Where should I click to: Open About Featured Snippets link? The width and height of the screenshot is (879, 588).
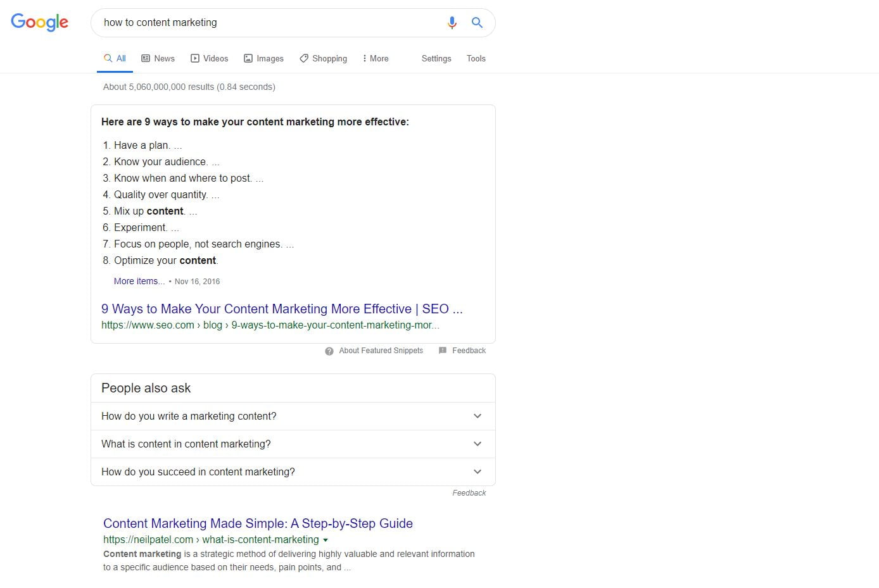(381, 351)
